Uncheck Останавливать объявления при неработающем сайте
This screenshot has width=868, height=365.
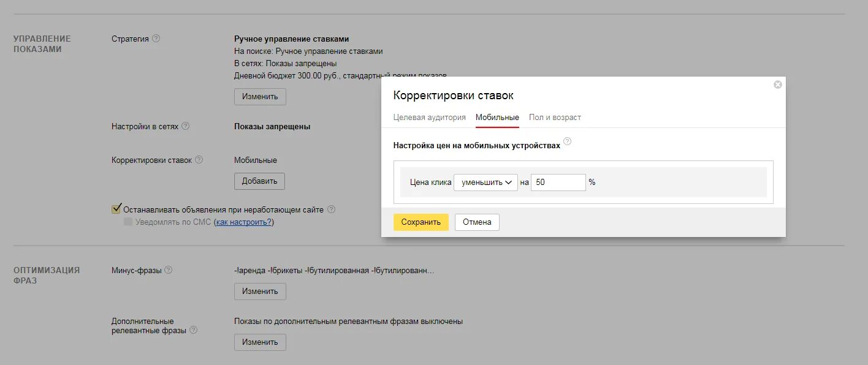(x=115, y=209)
